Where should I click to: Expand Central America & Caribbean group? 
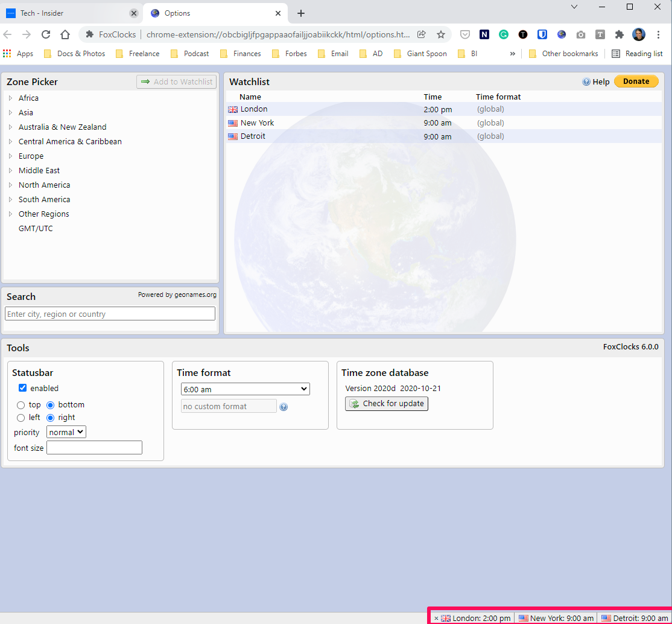(x=11, y=142)
